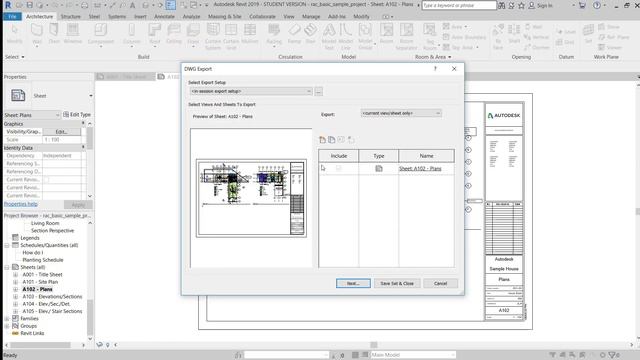The height and width of the screenshot is (360, 640).
Task: Click the question mark help button in DWG Export
Action: click(x=435, y=69)
